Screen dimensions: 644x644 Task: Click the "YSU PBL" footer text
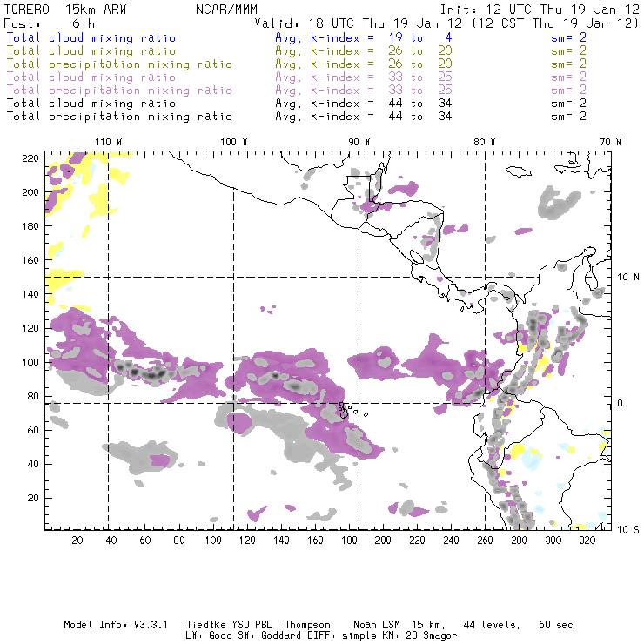click(x=252, y=625)
